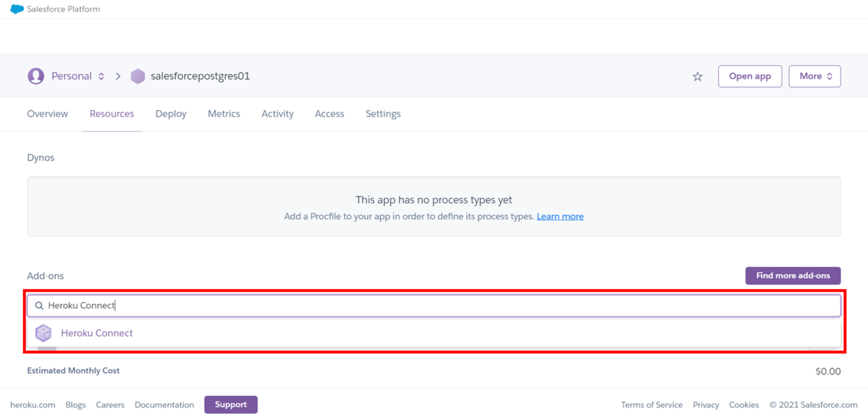This screenshot has width=868, height=420.
Task: Click the Heroku Connect add-on icon
Action: tap(43, 333)
